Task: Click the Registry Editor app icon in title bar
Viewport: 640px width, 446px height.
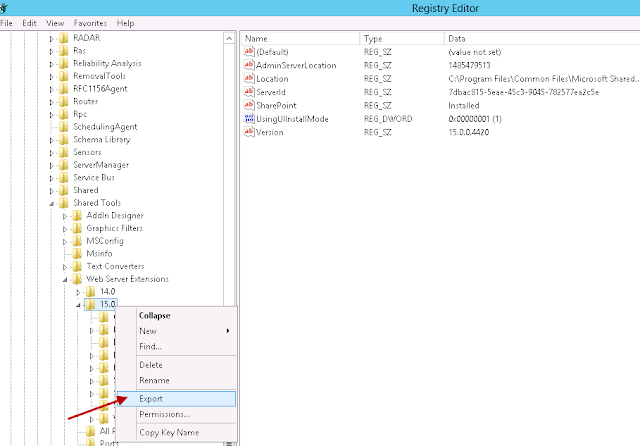Action: 4,8
